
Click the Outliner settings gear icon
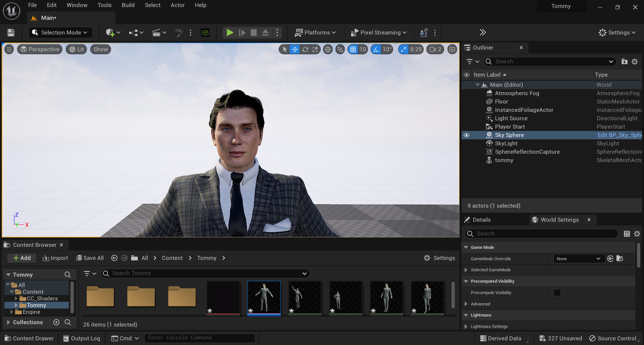[635, 62]
